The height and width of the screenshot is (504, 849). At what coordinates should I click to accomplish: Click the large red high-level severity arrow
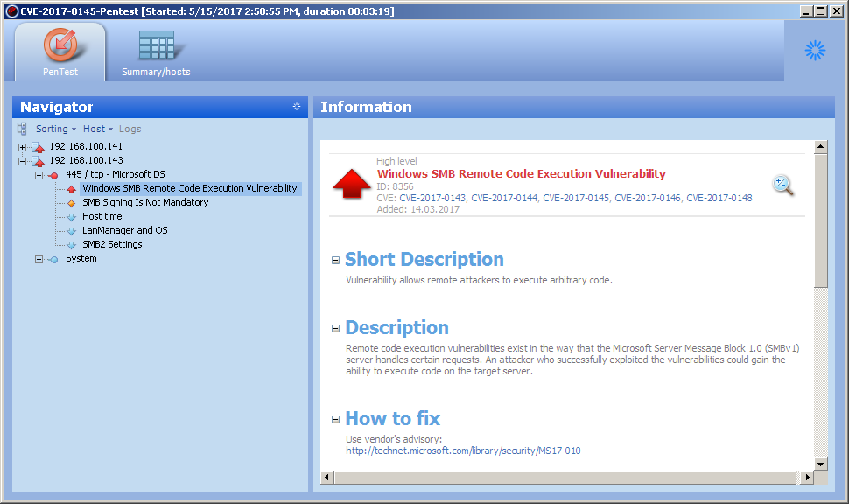[351, 184]
